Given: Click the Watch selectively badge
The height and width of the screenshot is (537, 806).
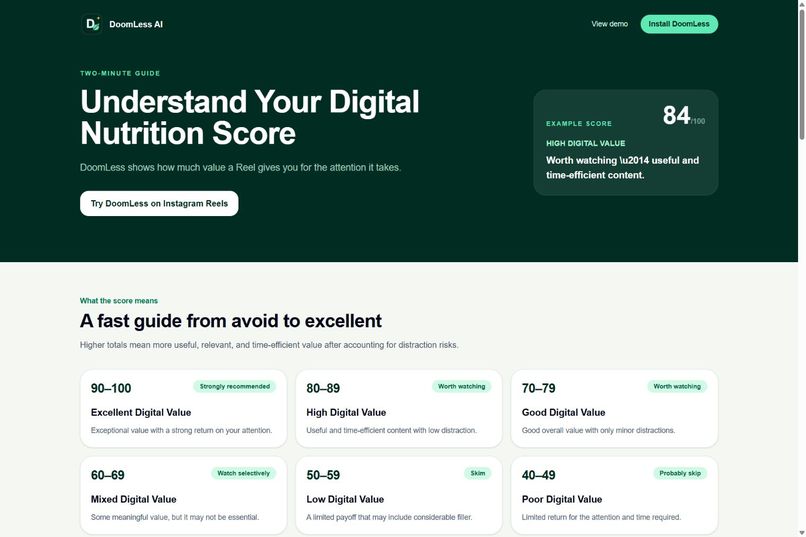Looking at the screenshot, I should coord(244,473).
